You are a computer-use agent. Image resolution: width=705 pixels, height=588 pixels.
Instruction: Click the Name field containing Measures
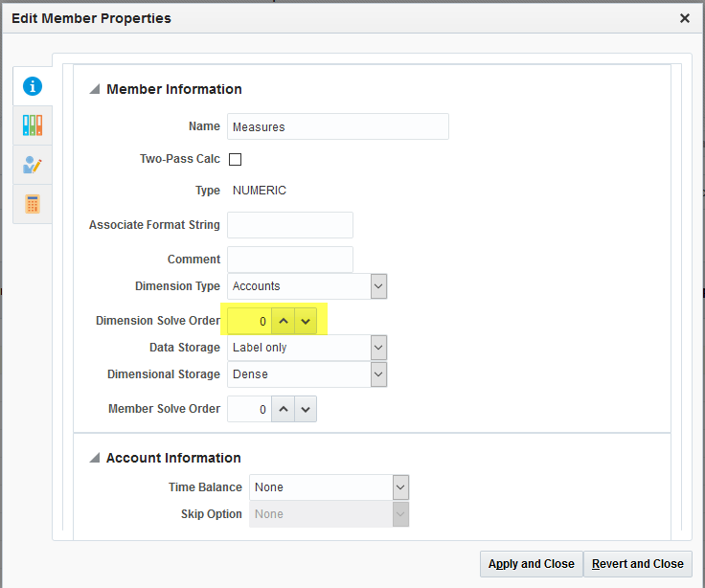click(x=338, y=126)
